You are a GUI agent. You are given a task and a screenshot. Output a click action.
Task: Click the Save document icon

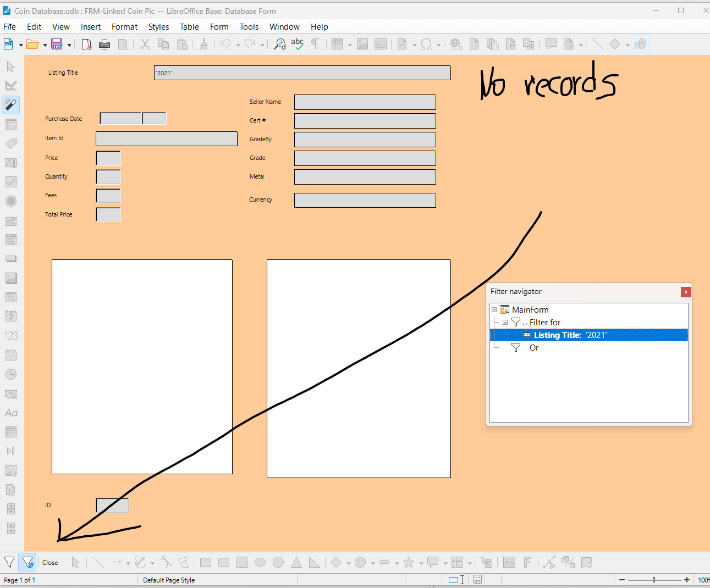point(57,45)
